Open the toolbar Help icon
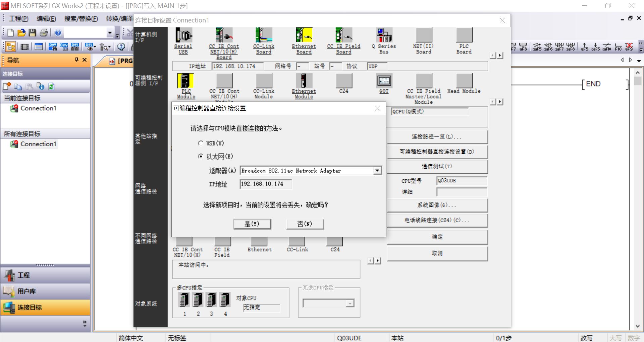Image resolution: width=644 pixels, height=342 pixels. pos(58,32)
